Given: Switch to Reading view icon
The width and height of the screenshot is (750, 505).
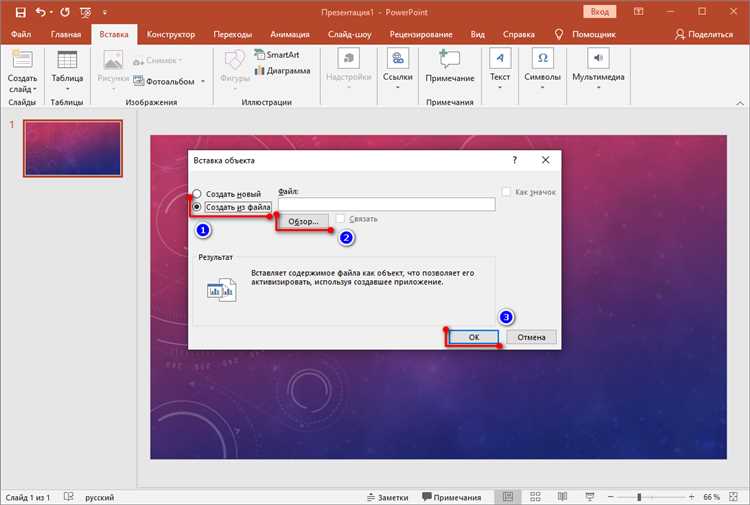Looking at the screenshot, I should point(562,497).
